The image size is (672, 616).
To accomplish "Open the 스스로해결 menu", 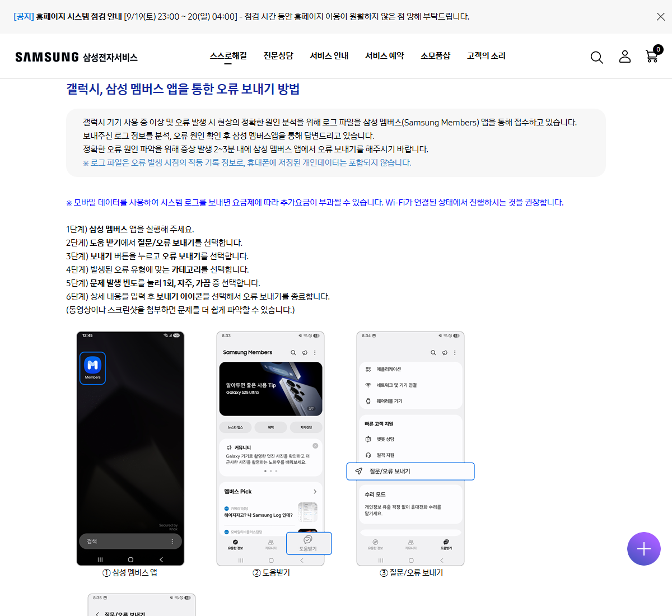I will pyautogui.click(x=228, y=56).
